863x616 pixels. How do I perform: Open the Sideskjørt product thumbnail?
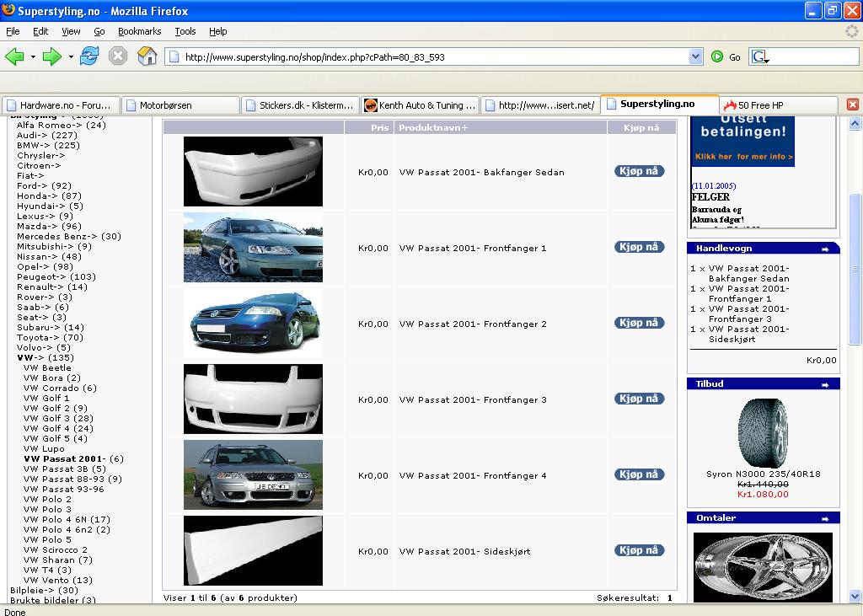[253, 550]
